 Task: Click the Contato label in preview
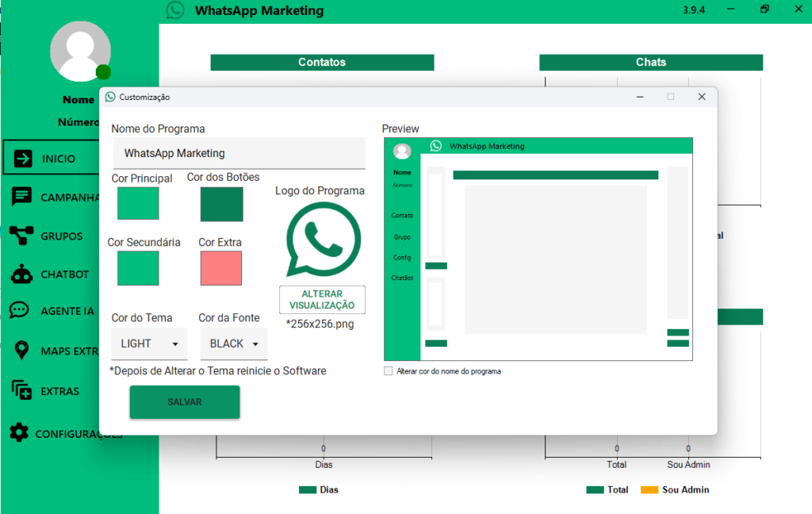click(402, 215)
